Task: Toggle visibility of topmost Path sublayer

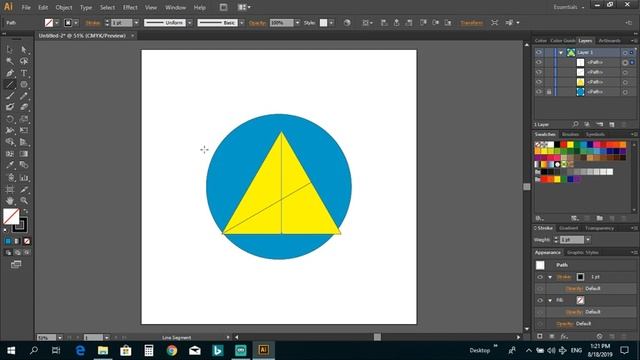Action: 539,62
